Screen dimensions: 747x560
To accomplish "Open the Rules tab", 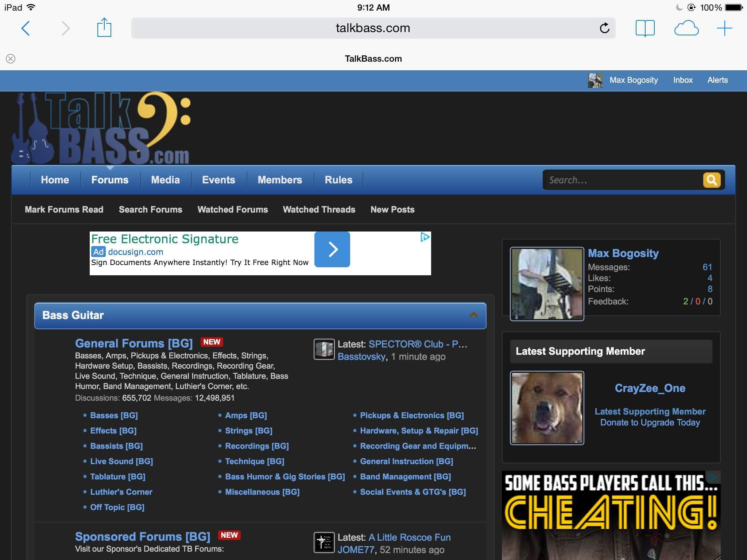I will click(338, 180).
